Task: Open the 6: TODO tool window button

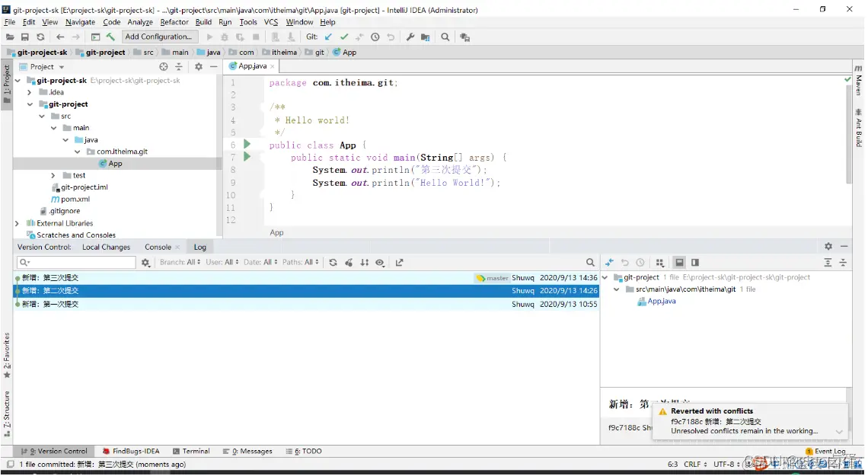Action: click(304, 452)
